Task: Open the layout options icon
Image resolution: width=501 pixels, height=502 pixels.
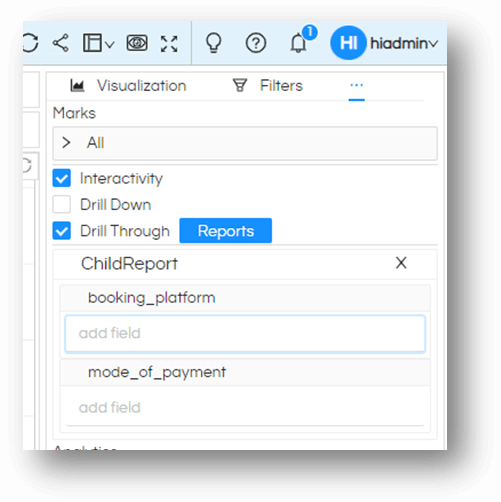Action: coord(92,43)
